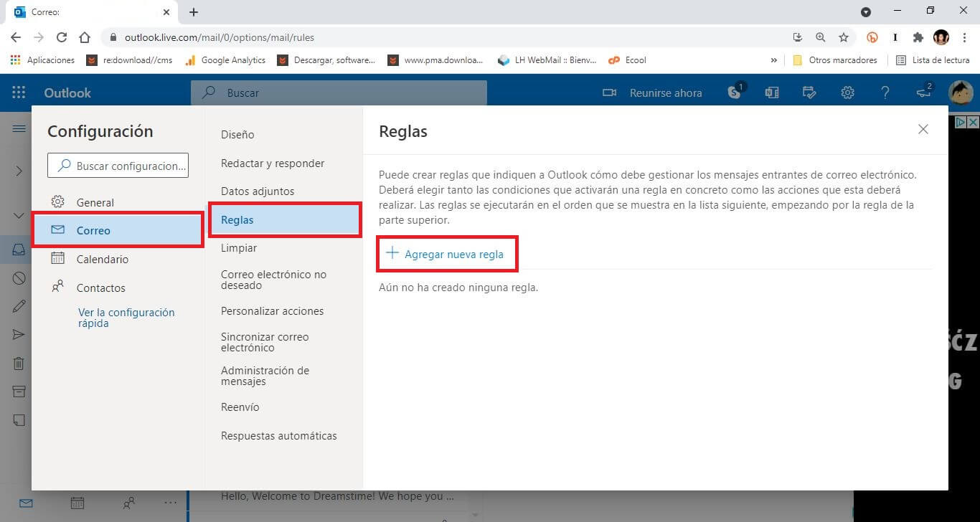
Task: Open more modules ellipsis at bottom
Action: (x=170, y=503)
